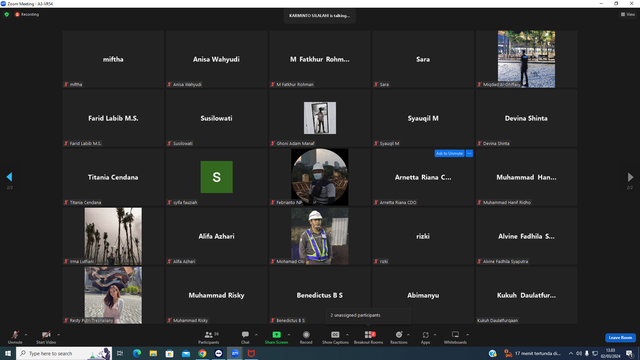
Task: Select Ghoni Adam Manaf's profile picture
Action: coord(320,118)
